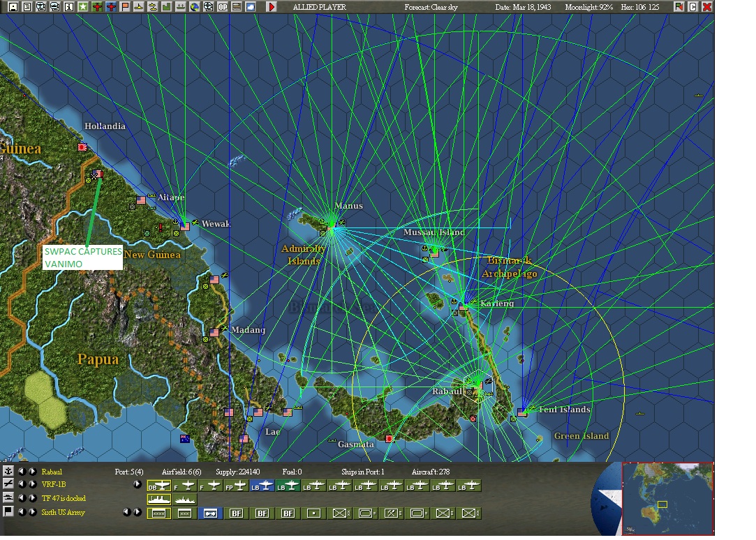Click left arrow beside Sixth US Army label
This screenshot has height=540, width=756.
tap(22, 512)
